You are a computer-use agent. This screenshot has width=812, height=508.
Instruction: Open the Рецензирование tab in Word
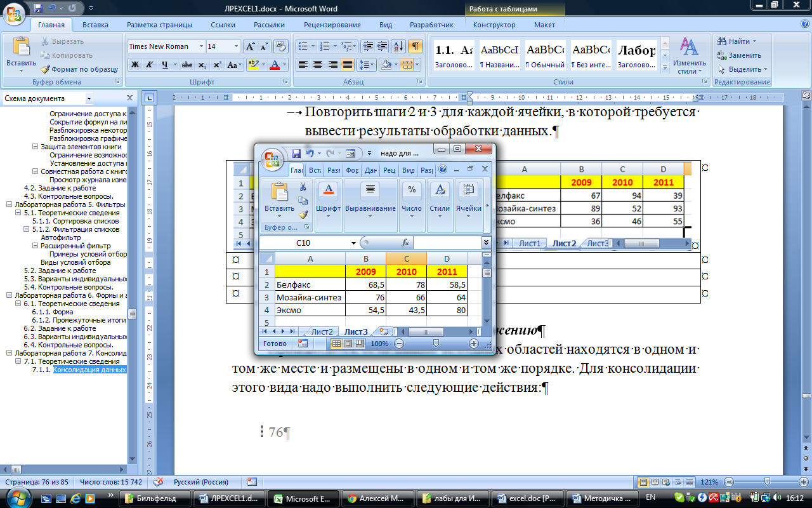(x=332, y=25)
